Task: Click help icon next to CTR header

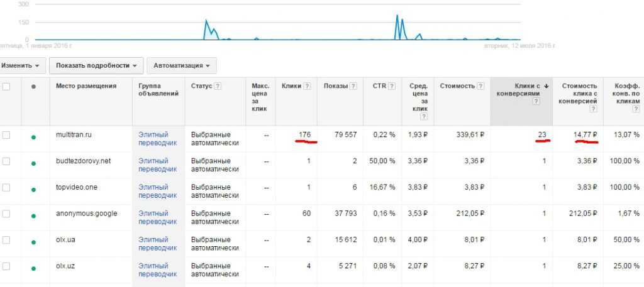Action: click(391, 87)
